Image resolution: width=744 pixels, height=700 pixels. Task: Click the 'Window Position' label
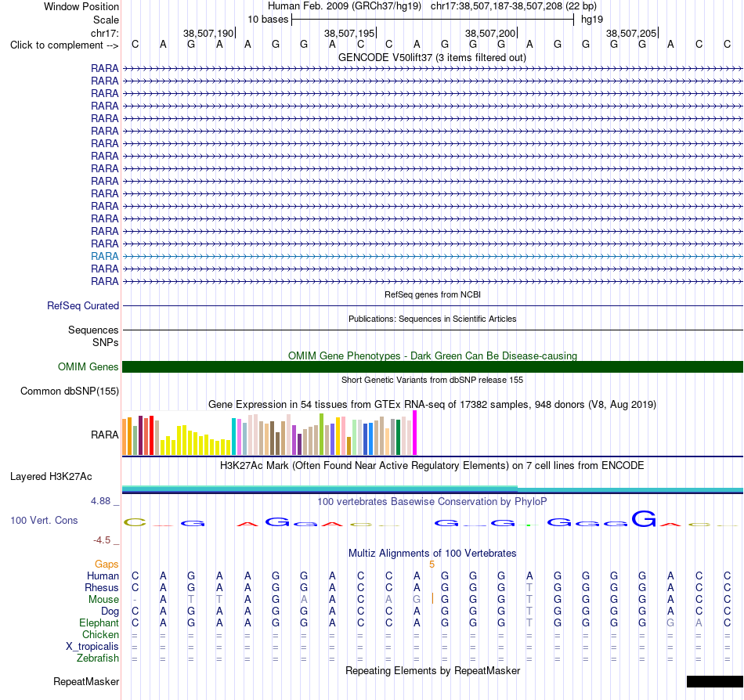pos(81,6)
